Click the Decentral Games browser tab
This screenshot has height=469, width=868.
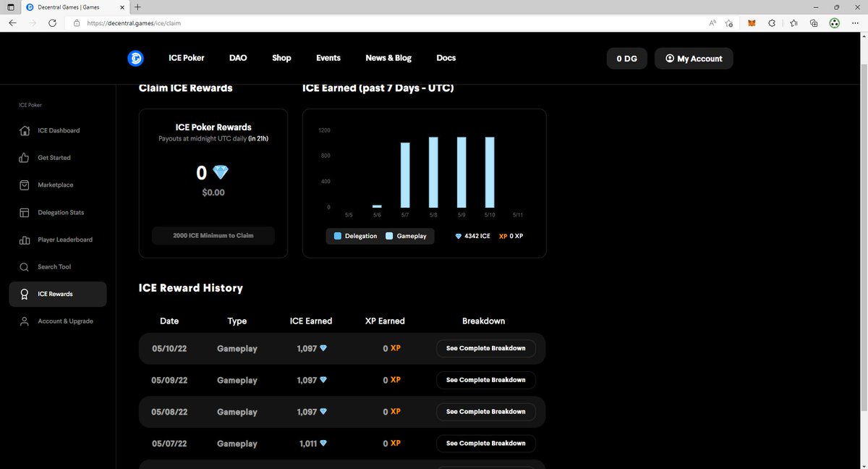76,7
